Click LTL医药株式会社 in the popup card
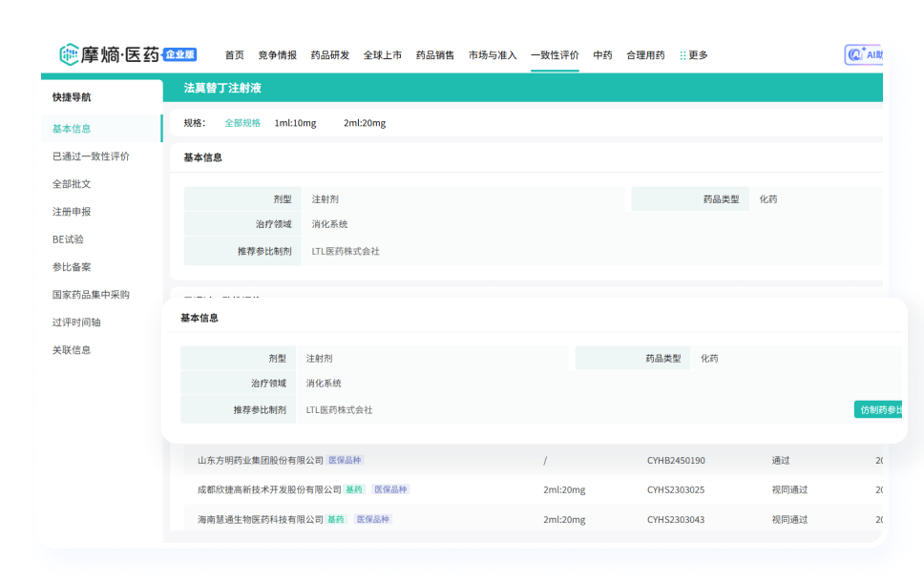The width and height of the screenshot is (924, 581). coord(340,409)
